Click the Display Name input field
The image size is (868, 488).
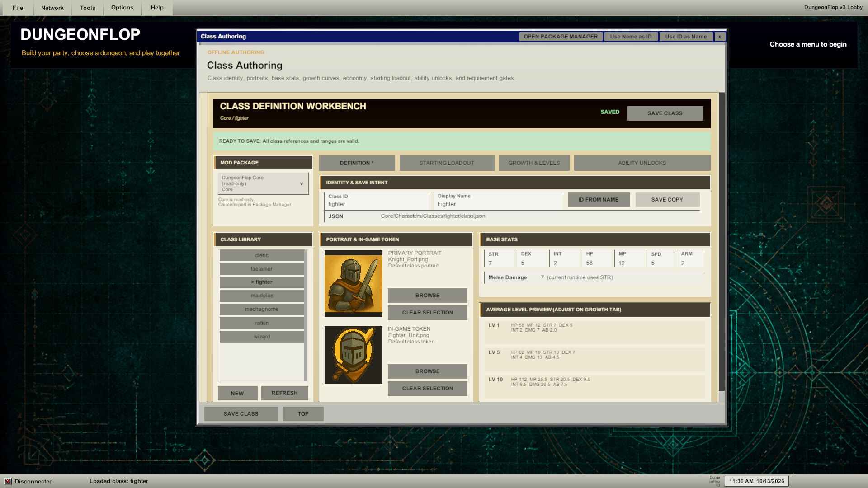click(x=498, y=201)
